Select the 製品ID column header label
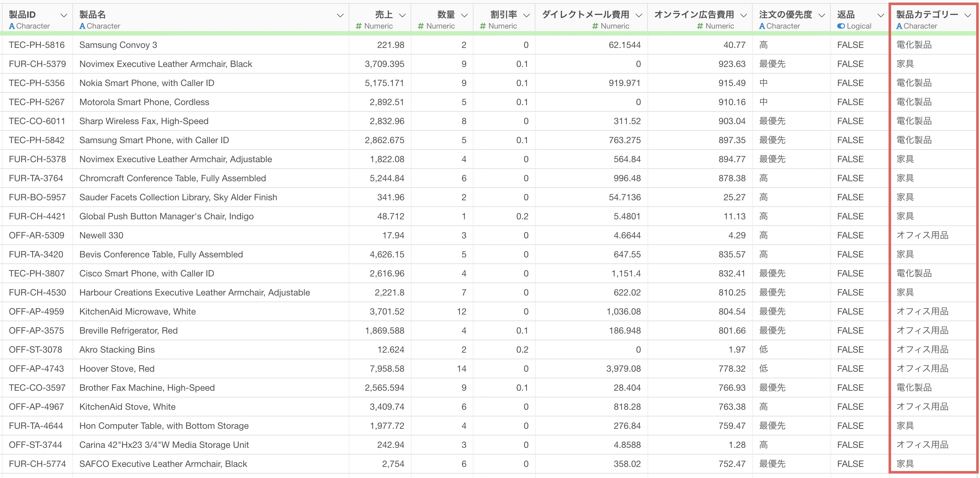This screenshot has width=980, height=478. click(x=22, y=15)
